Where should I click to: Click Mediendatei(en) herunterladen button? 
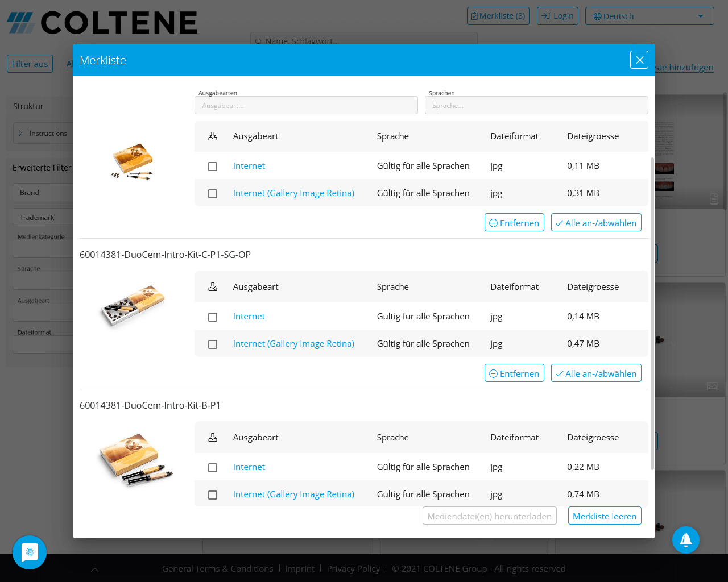[x=489, y=516]
